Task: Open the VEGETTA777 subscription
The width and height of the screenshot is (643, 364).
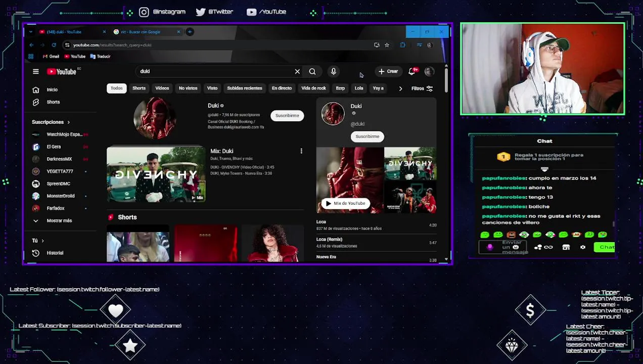Action: (60, 171)
